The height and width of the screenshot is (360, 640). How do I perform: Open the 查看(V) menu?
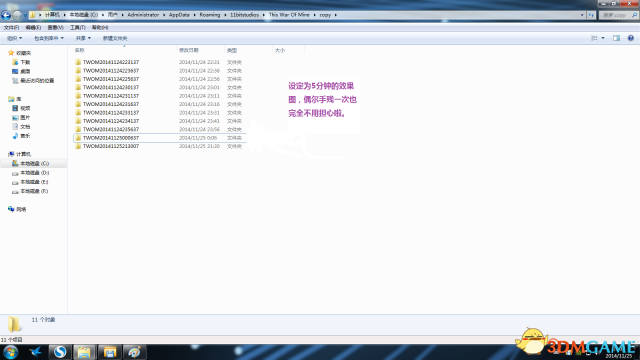click(56, 27)
